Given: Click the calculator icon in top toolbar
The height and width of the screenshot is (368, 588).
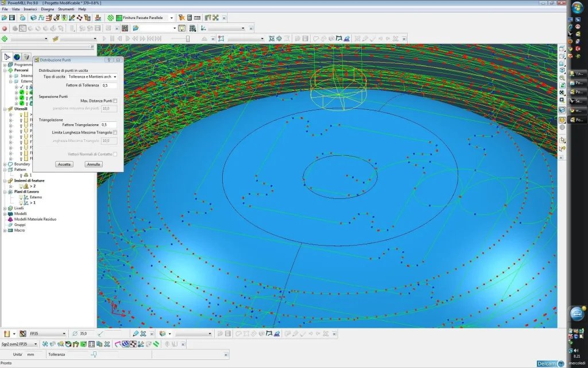Looking at the screenshot, I should [x=189, y=18].
